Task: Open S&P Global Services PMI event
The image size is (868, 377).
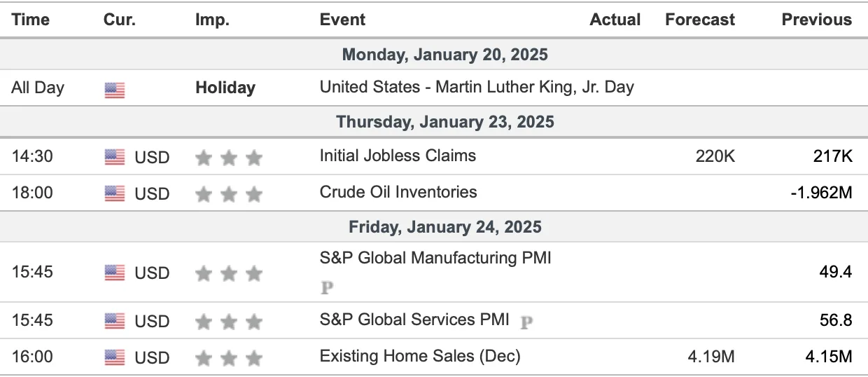Action: (x=414, y=320)
